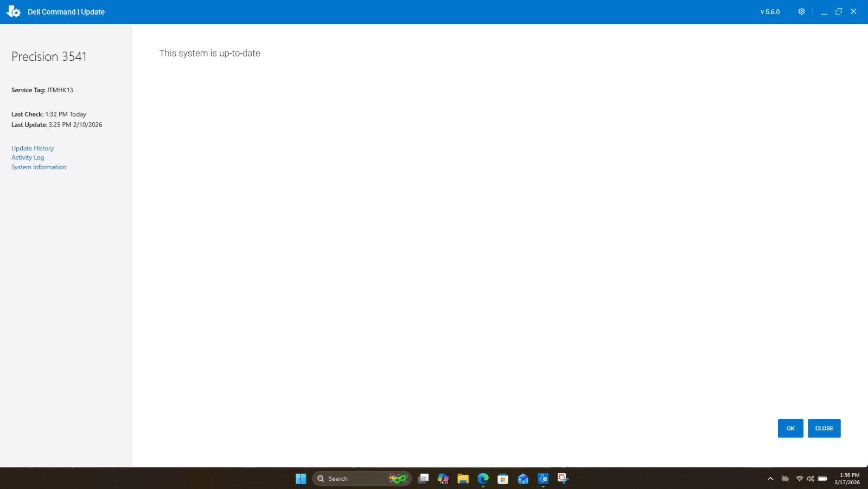The width and height of the screenshot is (868, 489).
Task: Click the CLOSE button
Action: point(824,428)
